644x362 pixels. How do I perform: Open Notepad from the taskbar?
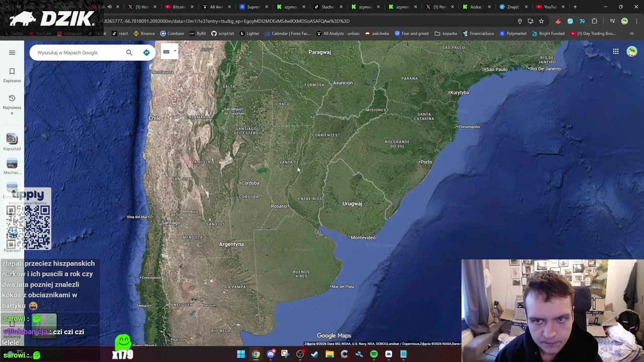[x=404, y=354]
